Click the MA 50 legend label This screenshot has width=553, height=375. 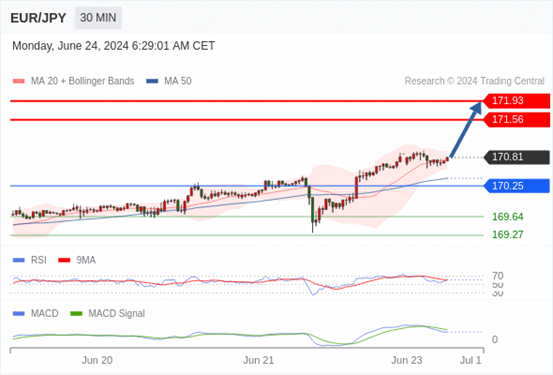pos(178,81)
